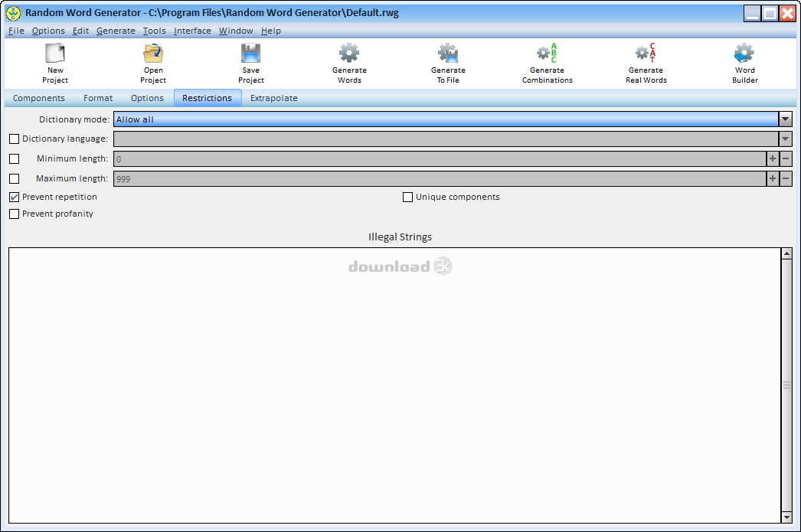The width and height of the screenshot is (801, 532).
Task: Open the Interface menu
Action: tap(192, 31)
